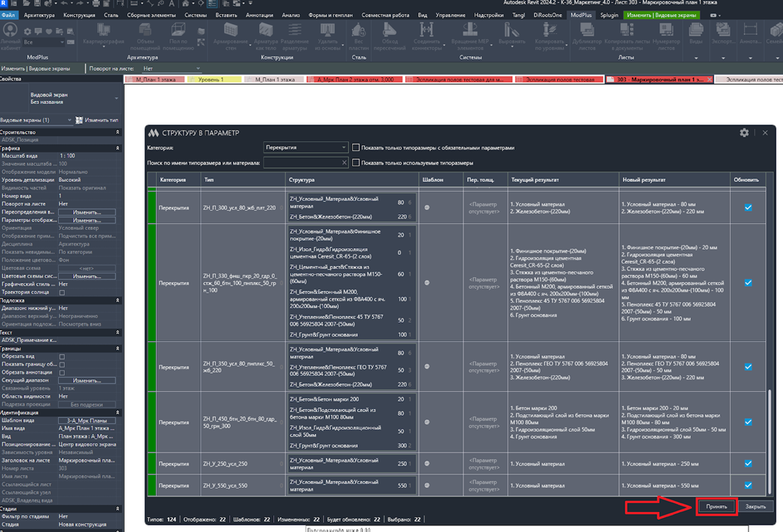
Task: Open the Видовой экран type selector dropdown
Action: (60, 98)
